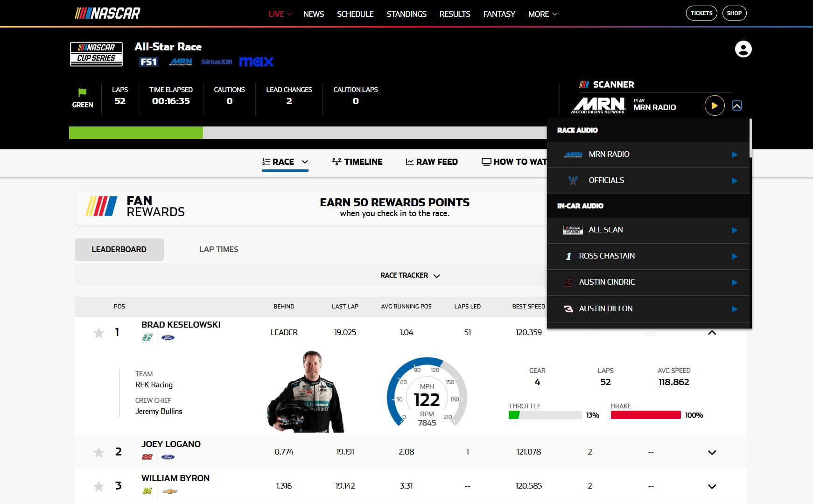Image resolution: width=813 pixels, height=504 pixels.
Task: Click the MPH speedometer gauge
Action: tap(427, 392)
